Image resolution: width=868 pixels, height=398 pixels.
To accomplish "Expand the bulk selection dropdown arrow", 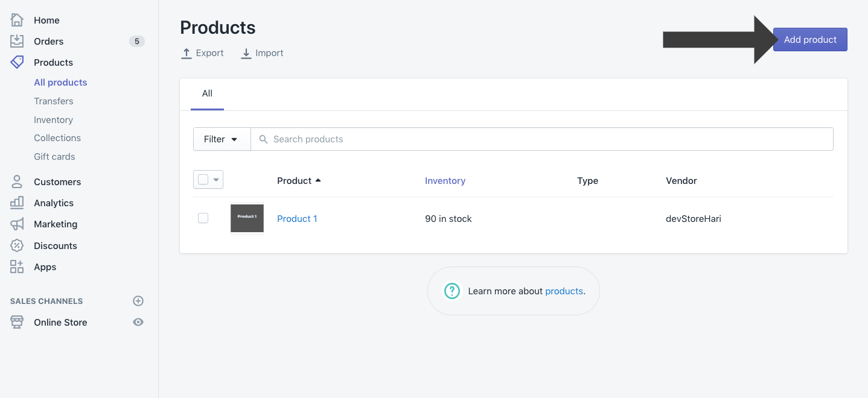I will [216, 180].
